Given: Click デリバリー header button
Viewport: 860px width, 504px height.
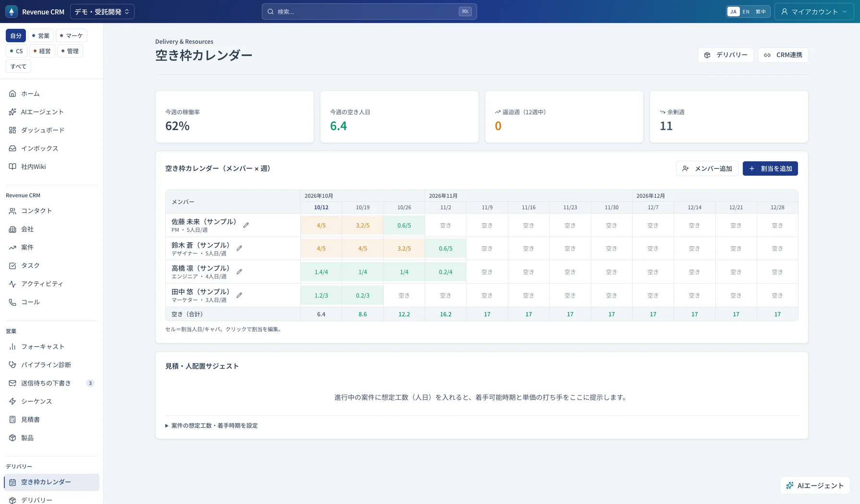Looking at the screenshot, I should (x=725, y=55).
